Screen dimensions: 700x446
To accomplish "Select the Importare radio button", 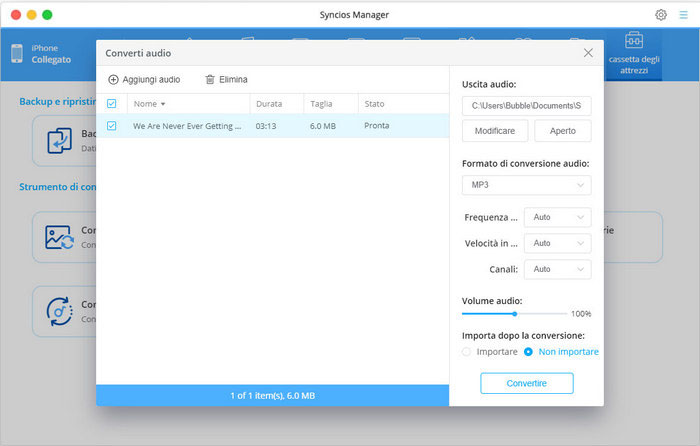I will coord(466,352).
